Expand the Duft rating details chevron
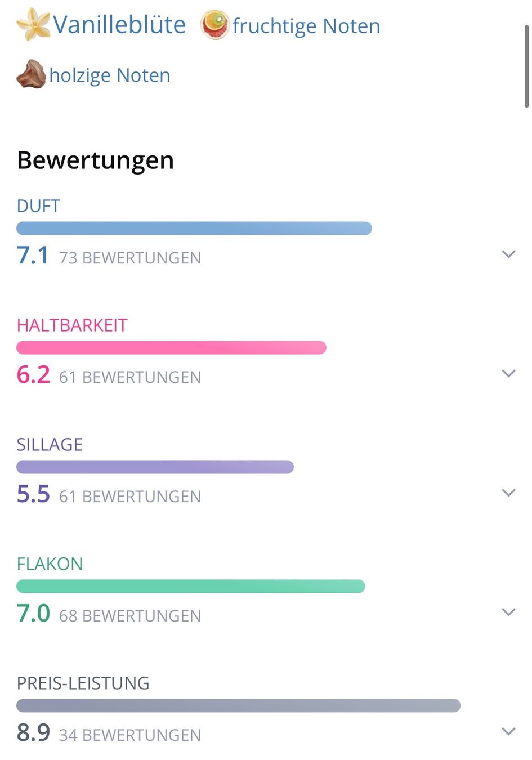The width and height of the screenshot is (532, 760). (508, 254)
